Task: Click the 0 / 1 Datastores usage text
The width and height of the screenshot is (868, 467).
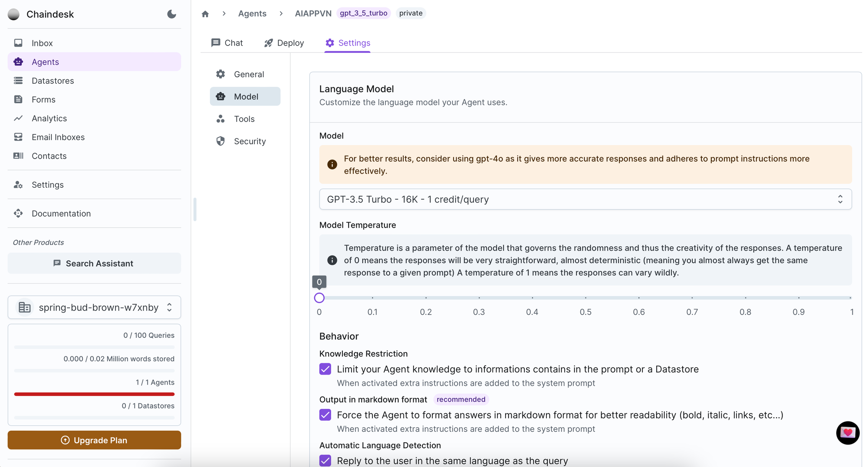Action: point(148,405)
